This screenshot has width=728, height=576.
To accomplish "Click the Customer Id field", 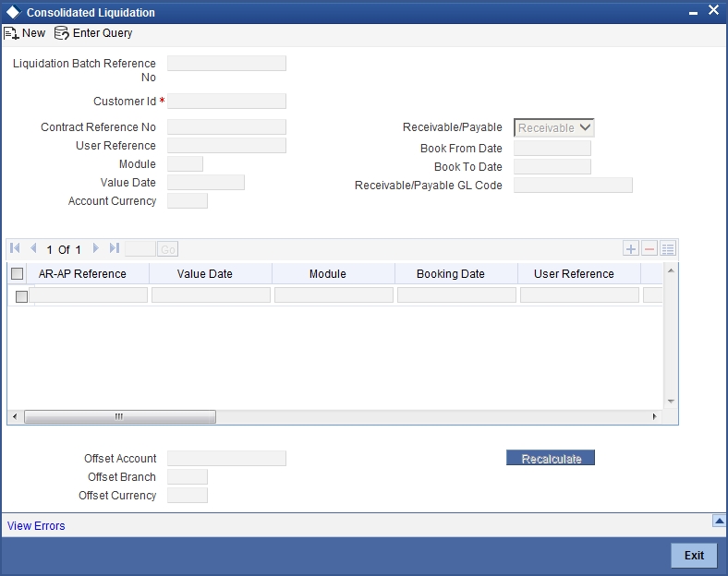I will click(x=226, y=102).
